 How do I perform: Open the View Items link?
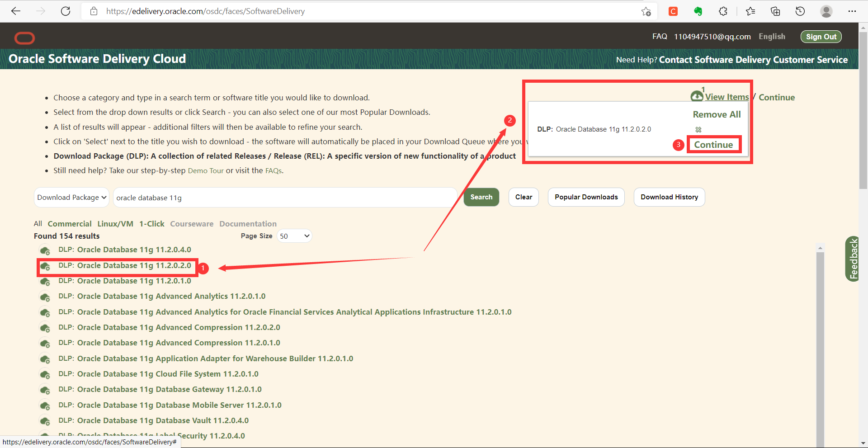tap(726, 97)
